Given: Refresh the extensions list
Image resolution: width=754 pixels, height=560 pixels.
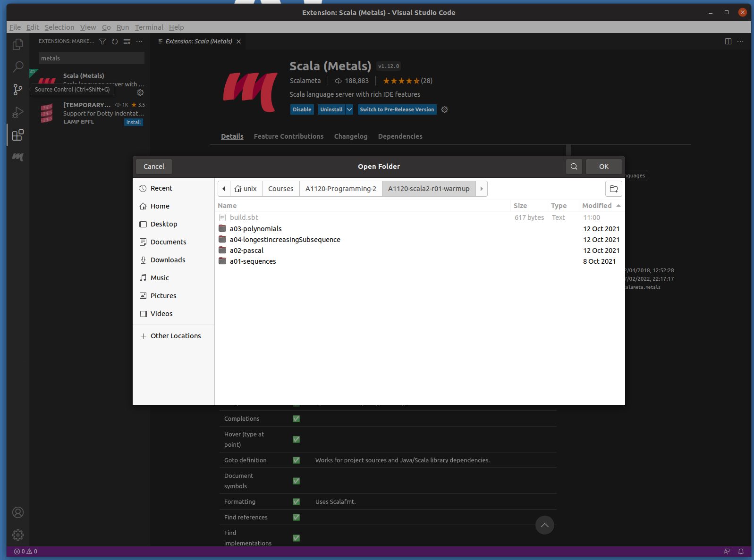Looking at the screenshot, I should click(115, 42).
